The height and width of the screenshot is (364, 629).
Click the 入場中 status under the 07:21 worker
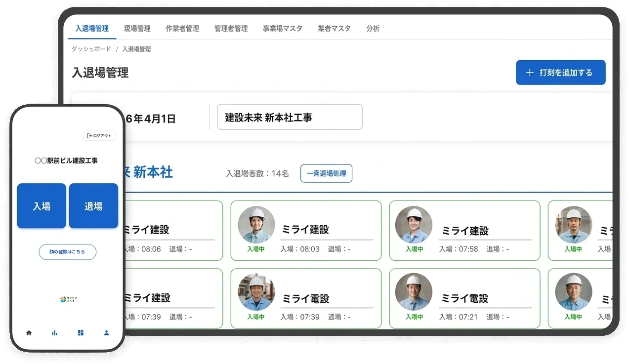pos(415,317)
